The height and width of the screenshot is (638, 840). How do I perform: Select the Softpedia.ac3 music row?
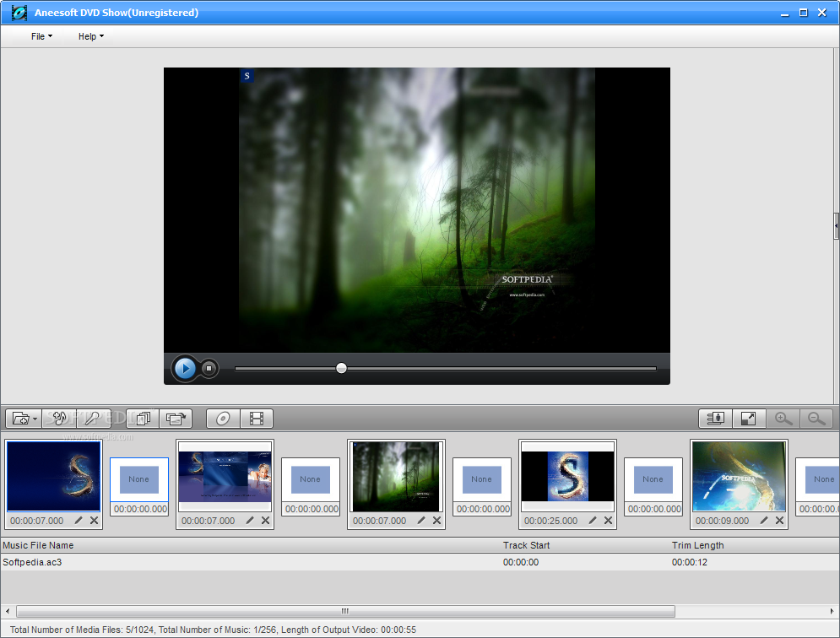pyautogui.click(x=420, y=562)
